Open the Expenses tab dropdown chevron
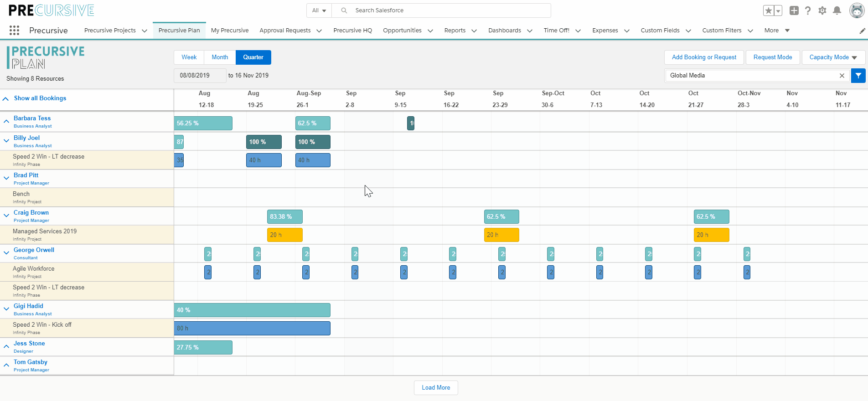Viewport: 868px width, 401px height. point(627,31)
